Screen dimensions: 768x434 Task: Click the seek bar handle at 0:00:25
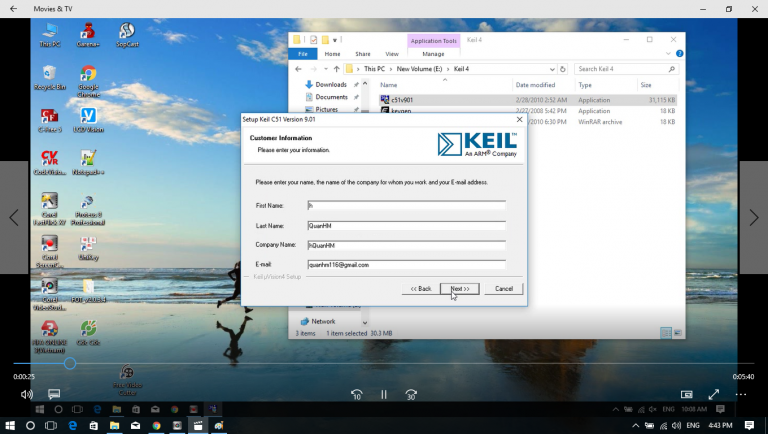click(70, 364)
